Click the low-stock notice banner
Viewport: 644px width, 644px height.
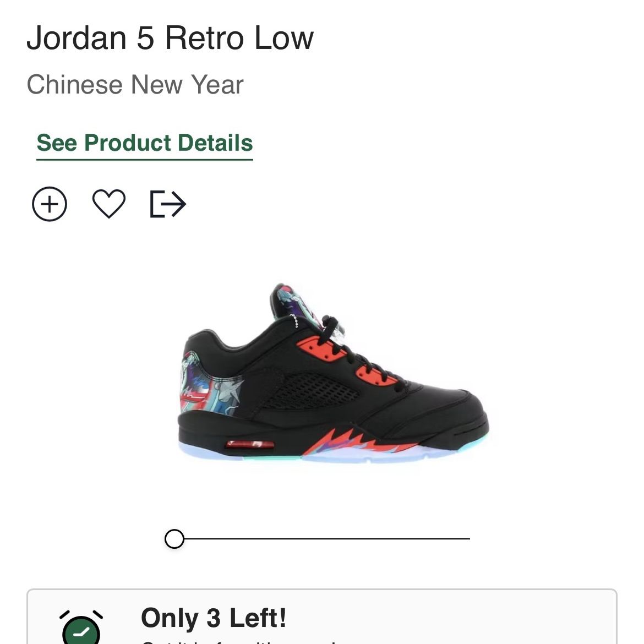[322, 616]
